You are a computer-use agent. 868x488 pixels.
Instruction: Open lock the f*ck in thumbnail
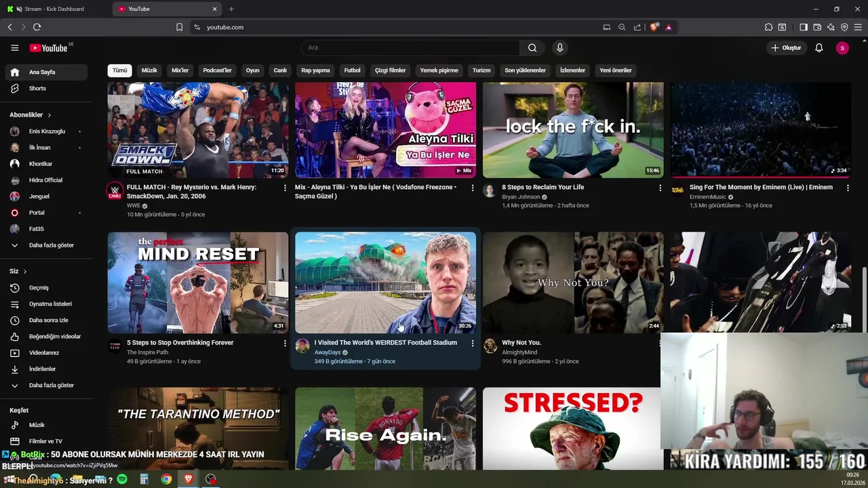point(573,130)
